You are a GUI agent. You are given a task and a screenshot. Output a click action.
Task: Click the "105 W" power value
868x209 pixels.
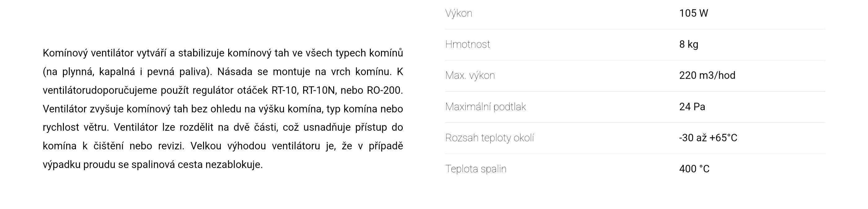click(693, 13)
